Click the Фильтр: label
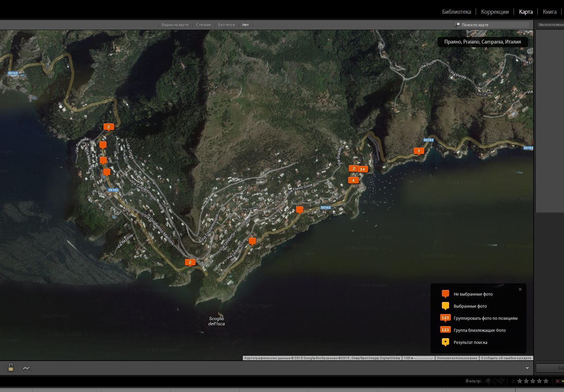 coord(473,381)
